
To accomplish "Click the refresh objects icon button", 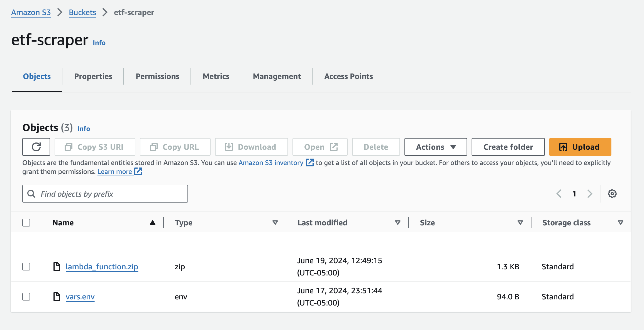I will (x=36, y=147).
